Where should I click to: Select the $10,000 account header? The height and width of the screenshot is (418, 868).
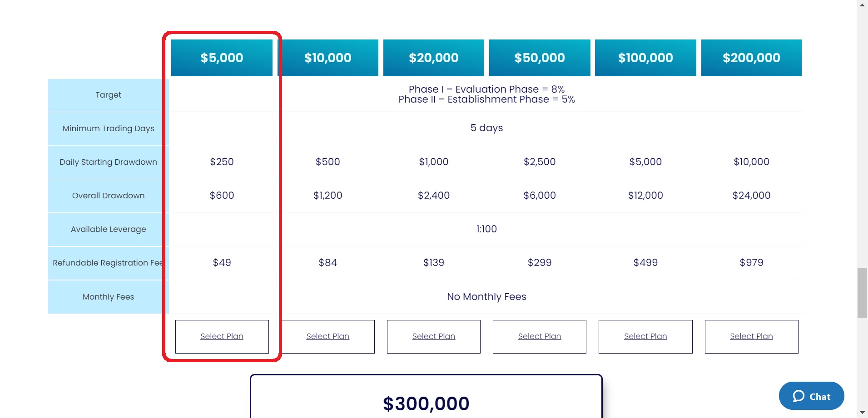[x=327, y=58]
